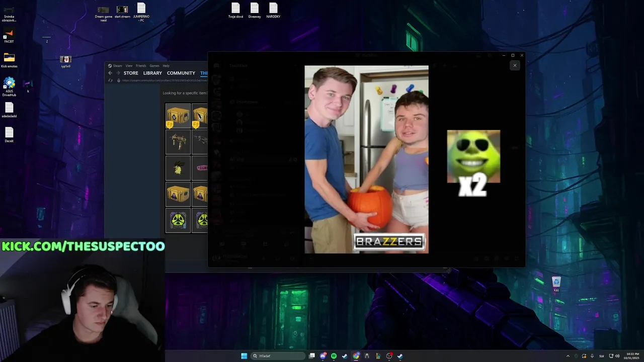Click the Steam forward navigation arrow
Viewport: 644px width, 362px height.
pos(118,73)
